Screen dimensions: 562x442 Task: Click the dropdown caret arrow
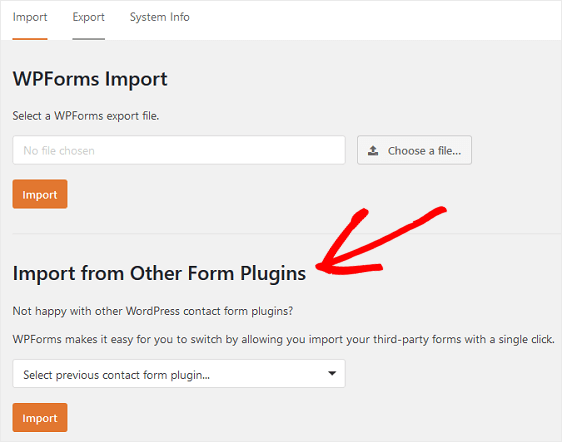coord(332,374)
